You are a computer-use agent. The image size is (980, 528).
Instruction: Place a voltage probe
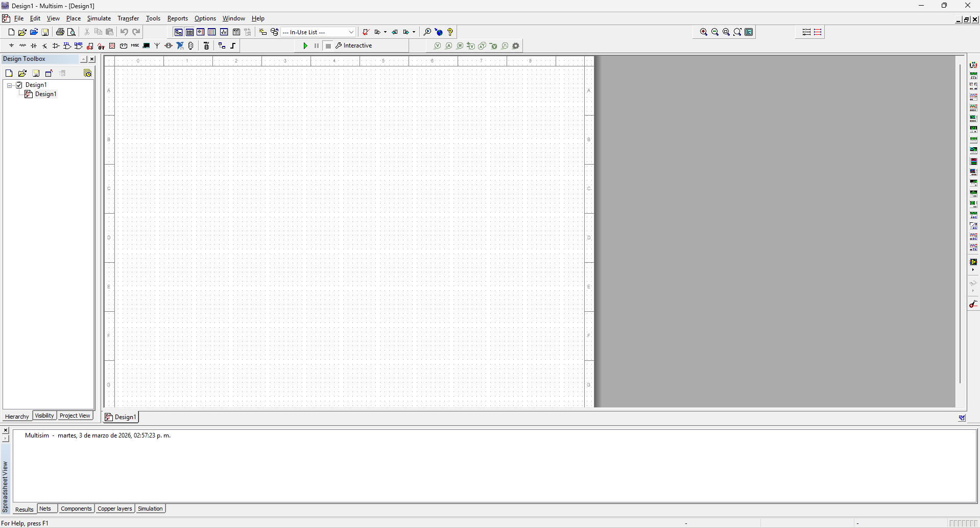(438, 45)
